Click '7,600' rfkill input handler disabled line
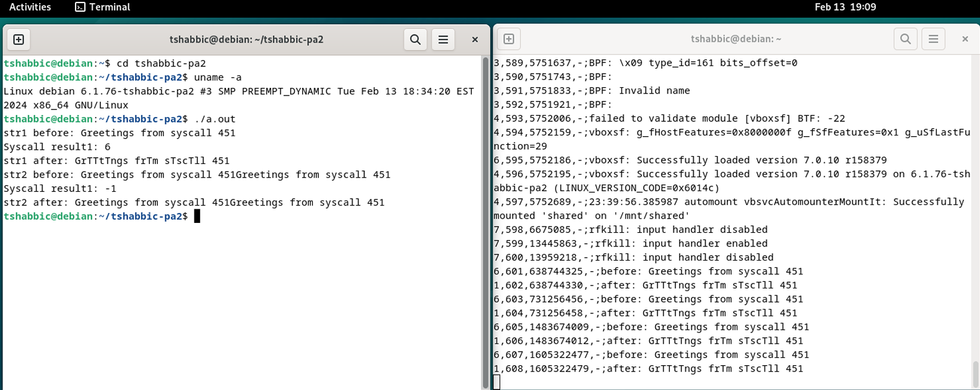The width and height of the screenshot is (980, 390). 633,257
